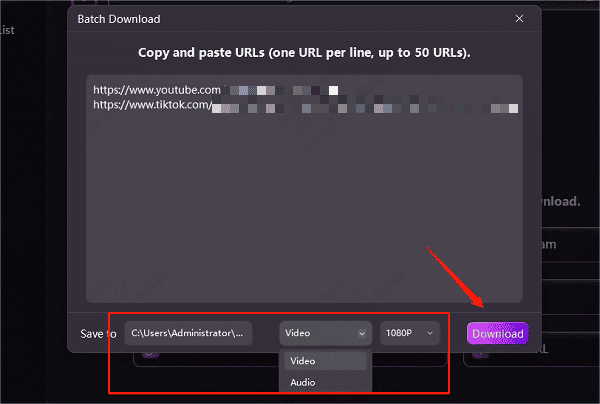Expand the 1080P resolution dropdown
Screen dimensions: 600x404
click(x=410, y=333)
